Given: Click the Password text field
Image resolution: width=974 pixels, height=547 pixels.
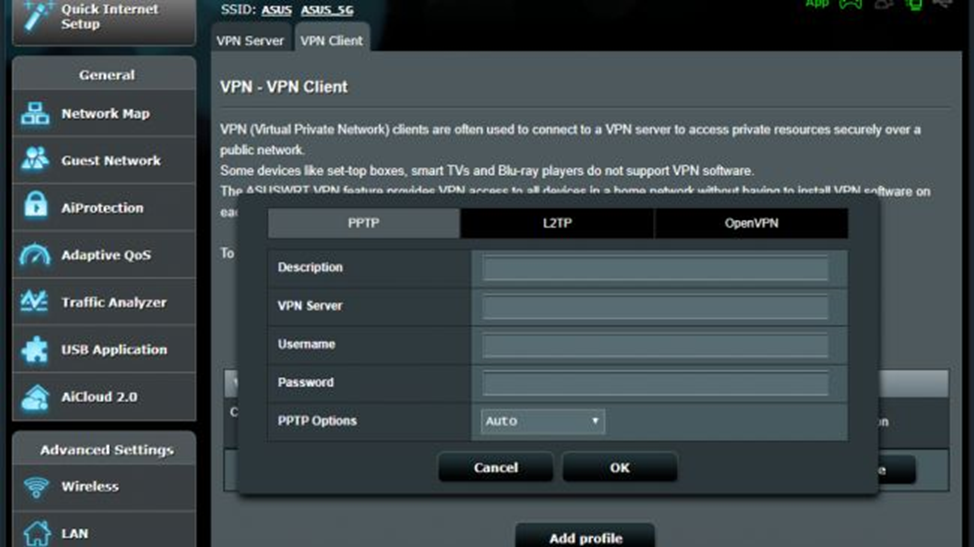Looking at the screenshot, I should coord(655,383).
